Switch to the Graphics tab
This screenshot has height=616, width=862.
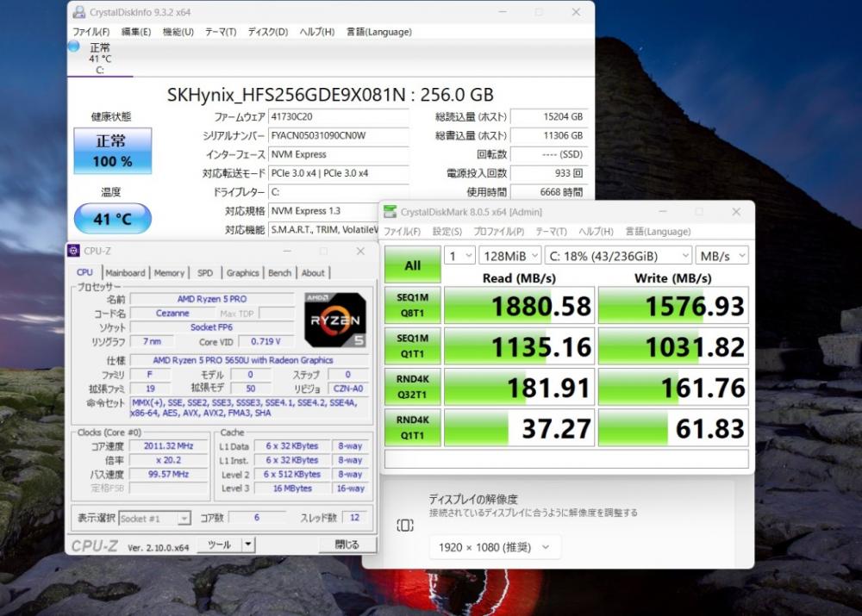[242, 272]
